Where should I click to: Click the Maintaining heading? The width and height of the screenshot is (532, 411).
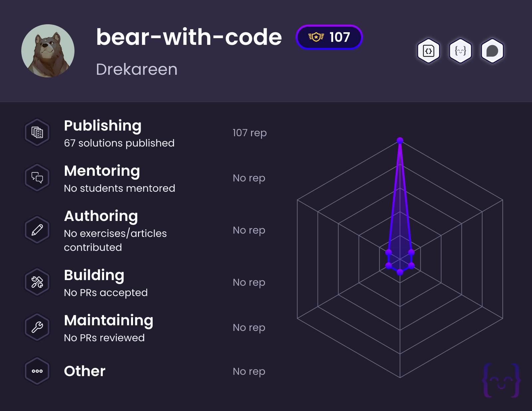click(x=109, y=321)
